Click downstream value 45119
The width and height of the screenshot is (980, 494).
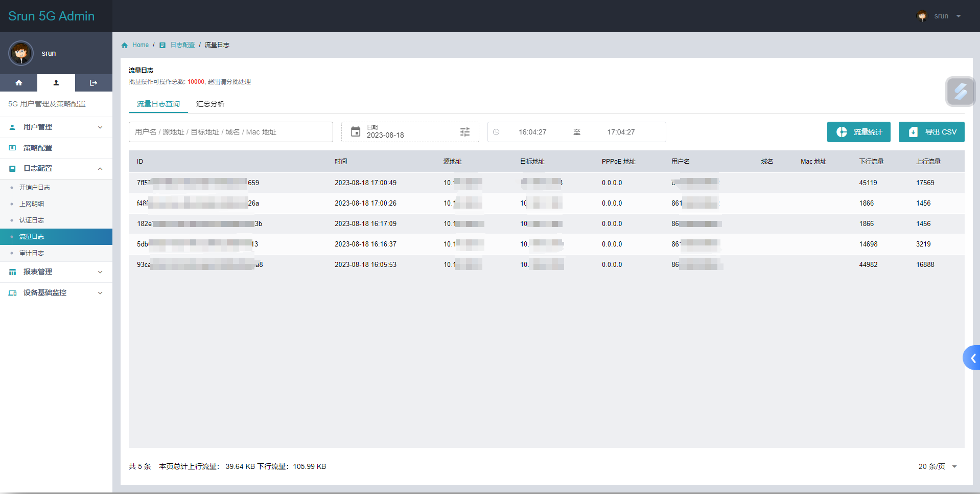pyautogui.click(x=868, y=183)
